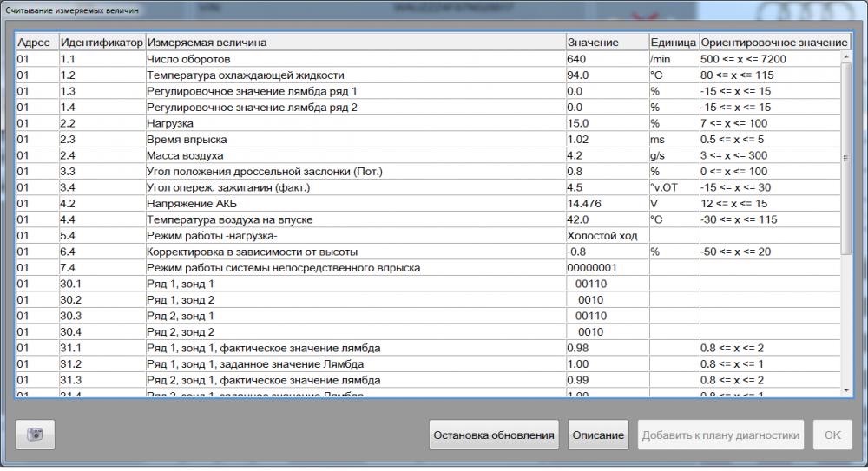Viewport: 868px width, 471px height.
Task: Click the value 640 cell
Action: click(608, 59)
